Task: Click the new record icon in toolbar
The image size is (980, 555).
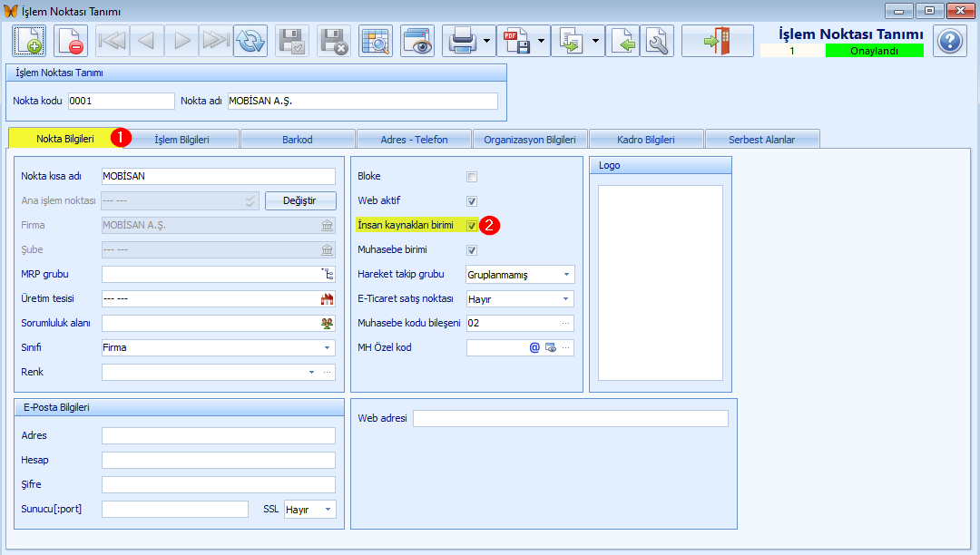Action: (28, 41)
